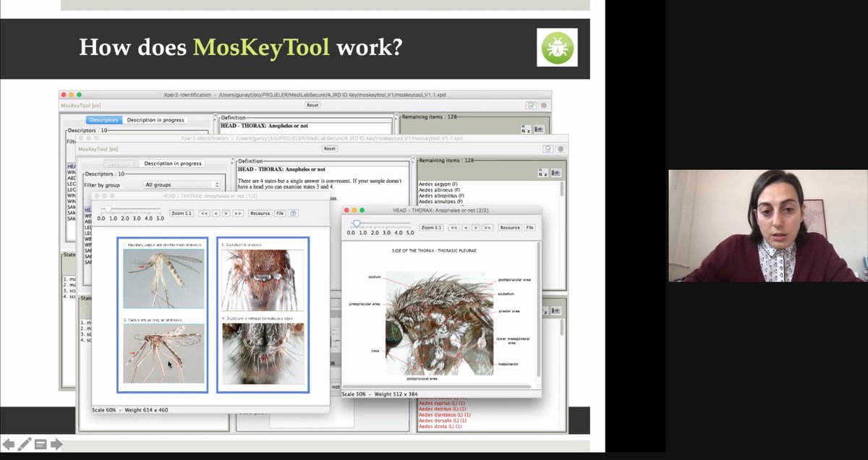
Task: Click zoom slider in image viewer 2/2
Action: (x=381, y=224)
